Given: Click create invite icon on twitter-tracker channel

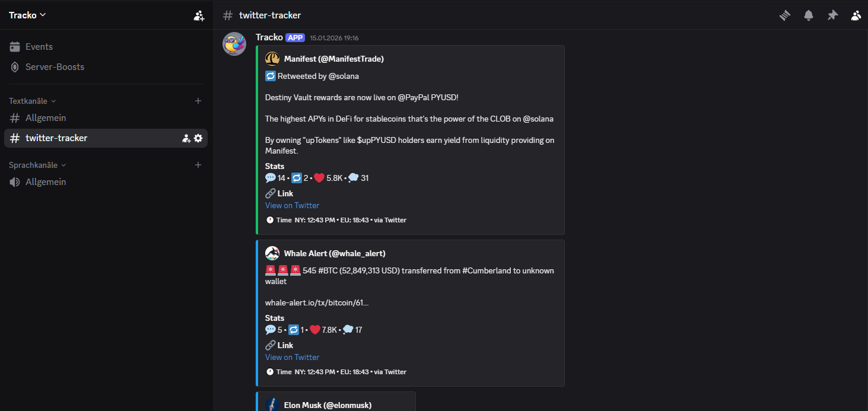Looking at the screenshot, I should pyautogui.click(x=186, y=138).
